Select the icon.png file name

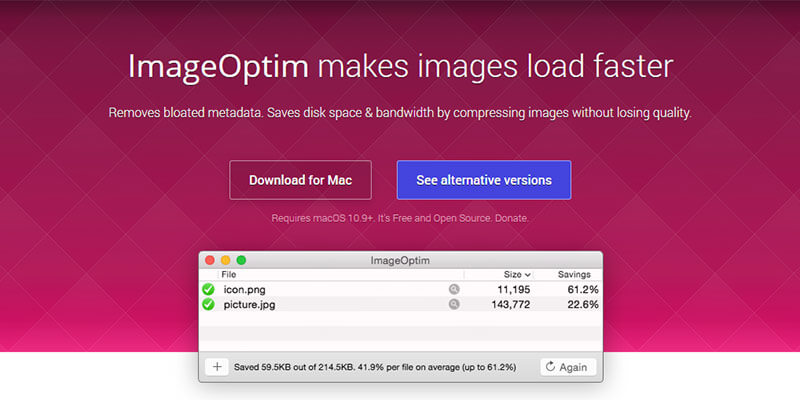(244, 290)
